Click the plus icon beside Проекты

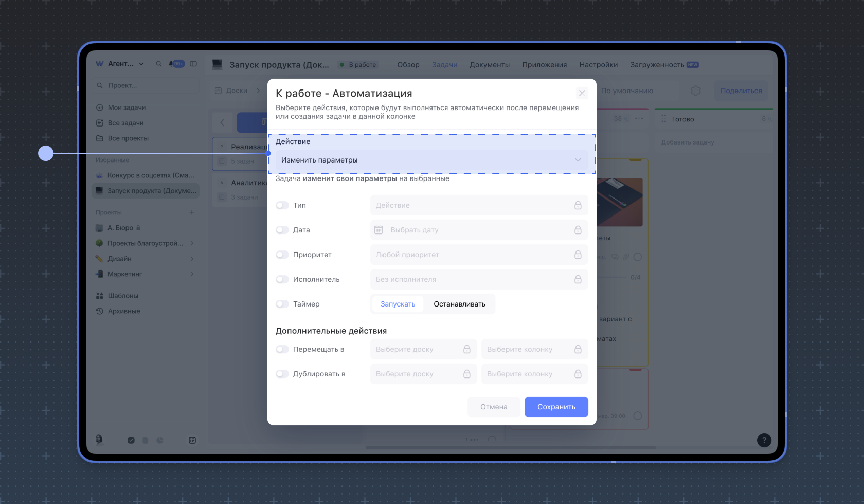point(192,212)
